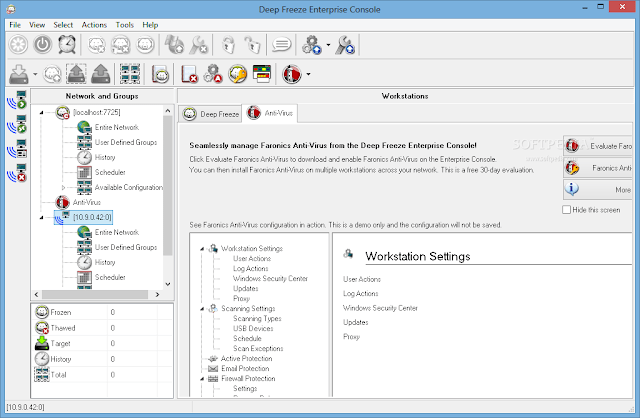Open the Actions menu
The height and width of the screenshot is (418, 640).
pyautogui.click(x=94, y=25)
